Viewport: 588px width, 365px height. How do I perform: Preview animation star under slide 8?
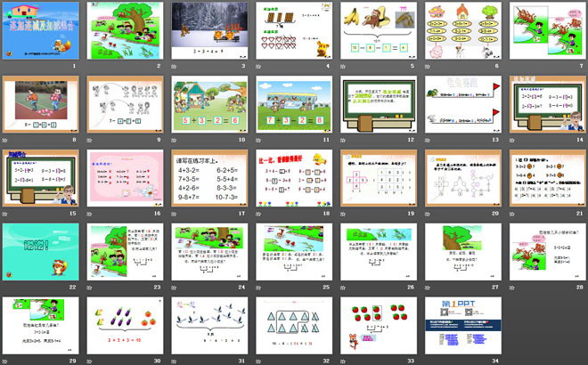4,140
